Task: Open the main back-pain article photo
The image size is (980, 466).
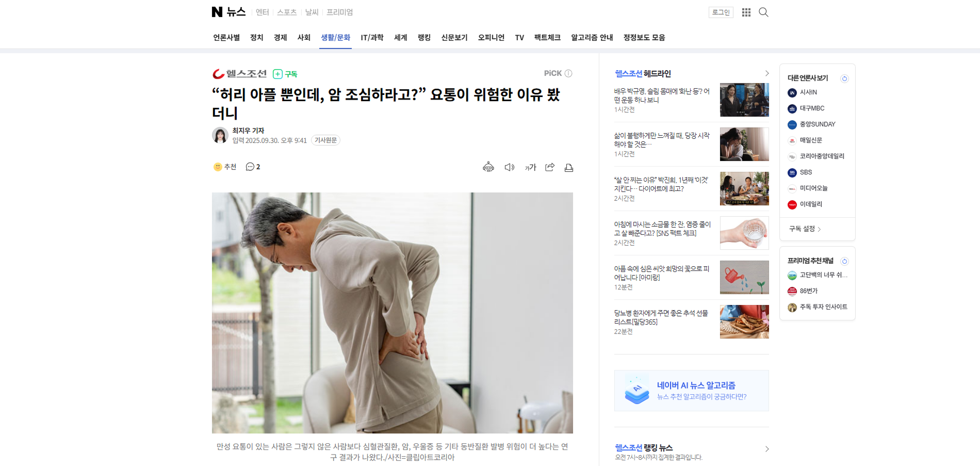Action: coord(392,313)
